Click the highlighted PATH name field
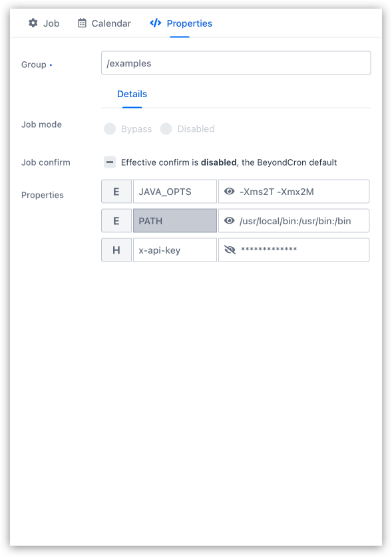This screenshot has width=392, height=557. [175, 220]
